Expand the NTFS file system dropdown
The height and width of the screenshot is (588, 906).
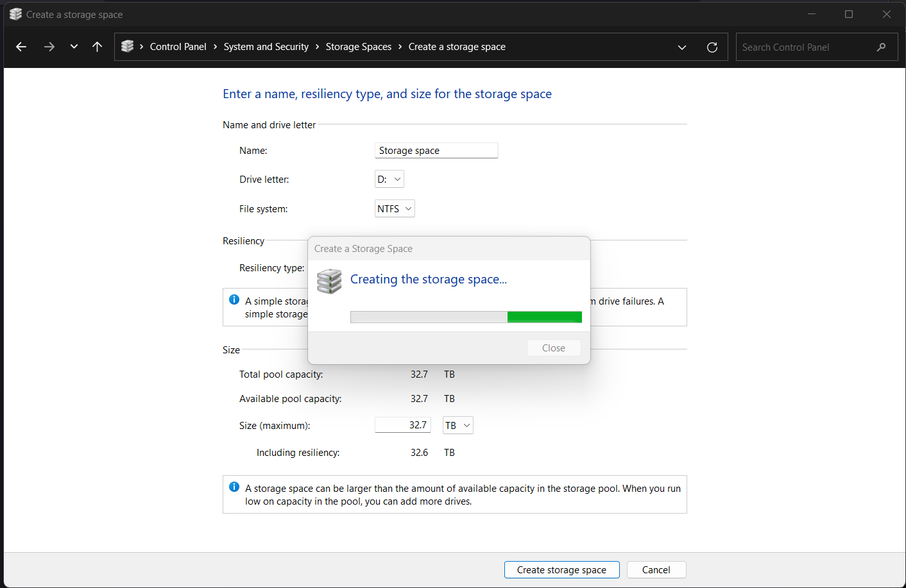coord(394,209)
